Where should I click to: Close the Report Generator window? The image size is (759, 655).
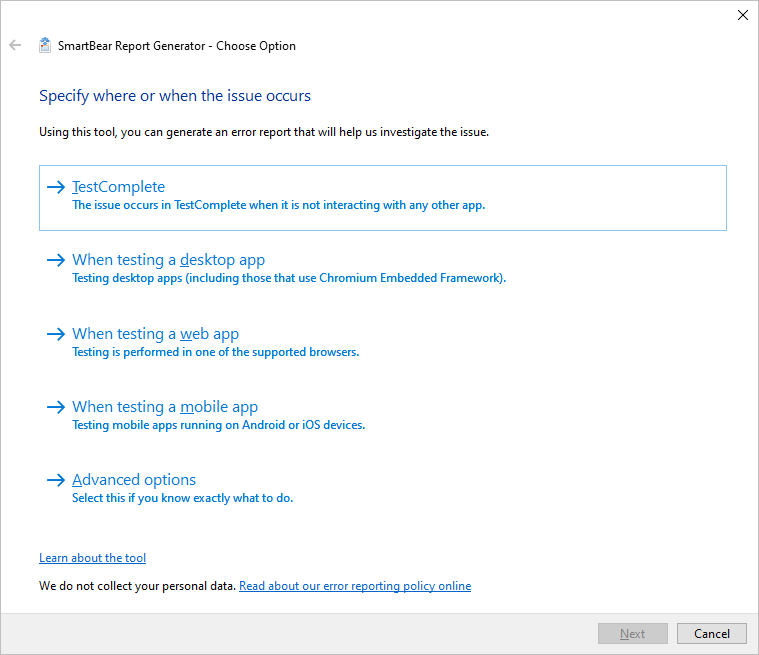point(742,15)
